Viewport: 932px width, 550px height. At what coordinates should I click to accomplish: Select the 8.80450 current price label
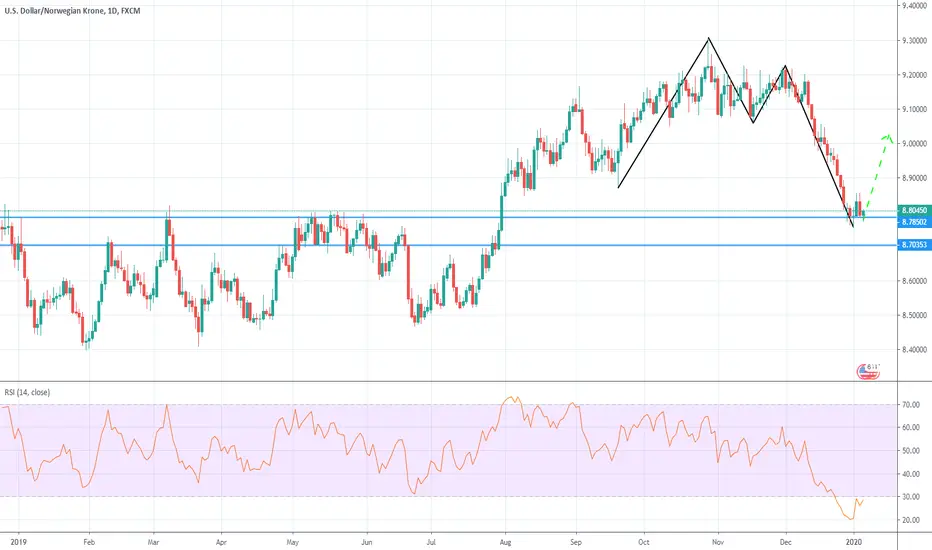914,210
